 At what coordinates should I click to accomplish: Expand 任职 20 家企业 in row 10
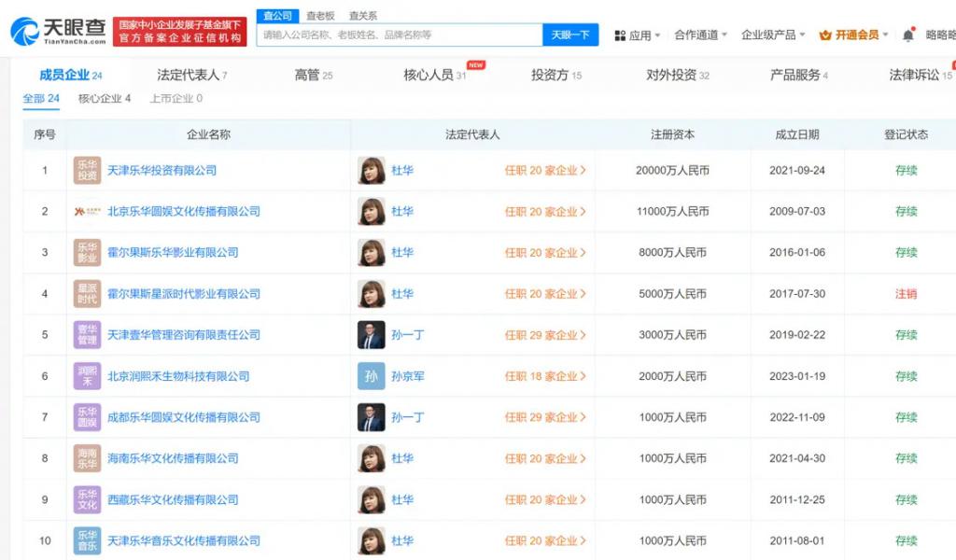pos(545,540)
